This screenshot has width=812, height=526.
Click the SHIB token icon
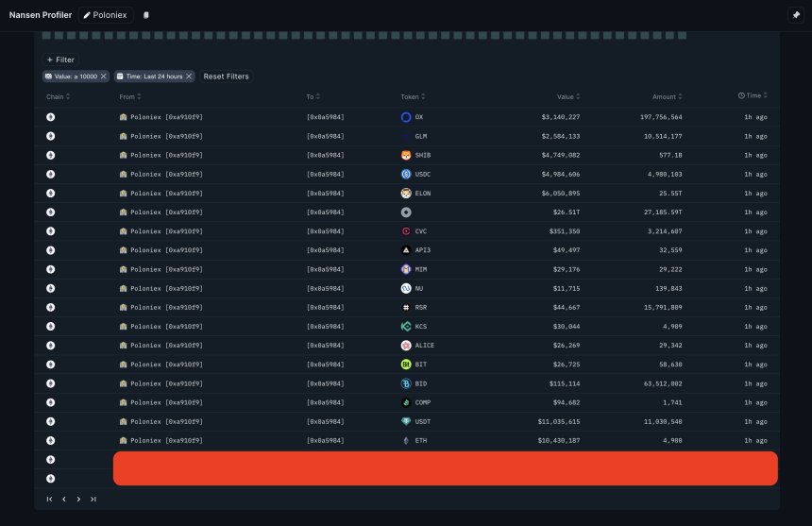point(406,155)
